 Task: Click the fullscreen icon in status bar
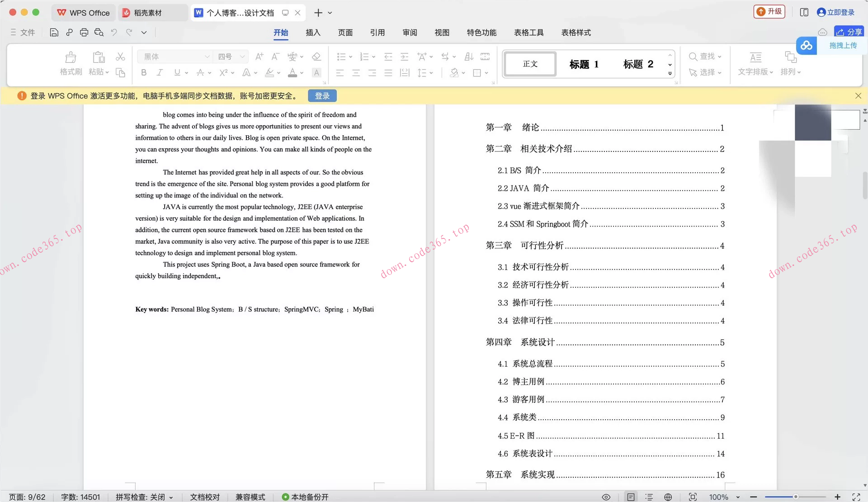coord(856,497)
